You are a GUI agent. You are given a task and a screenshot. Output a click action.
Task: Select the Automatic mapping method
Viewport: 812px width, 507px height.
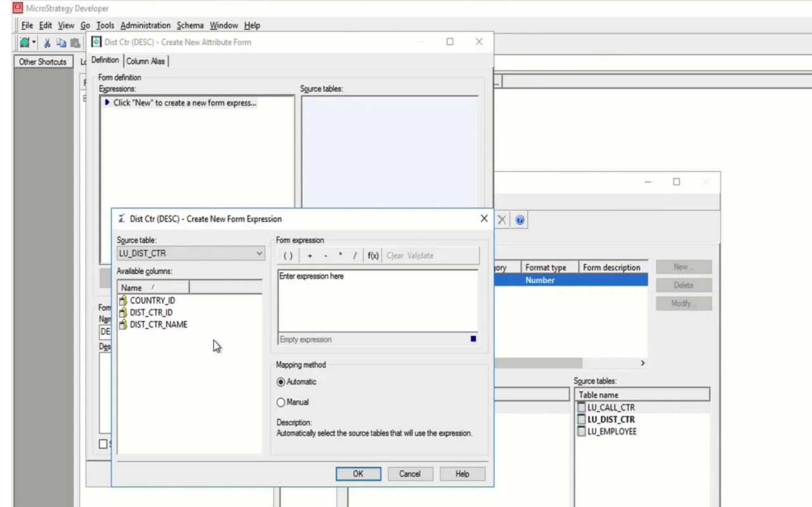pos(281,382)
